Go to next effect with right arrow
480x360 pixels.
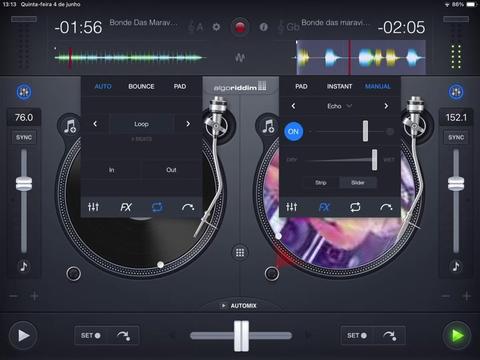click(386, 106)
